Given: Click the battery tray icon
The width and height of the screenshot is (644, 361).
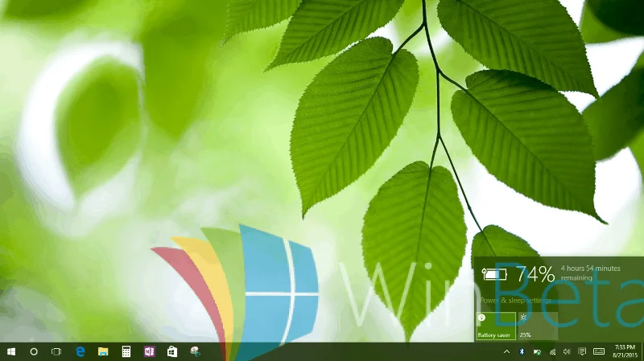Looking at the screenshot, I should click(537, 351).
